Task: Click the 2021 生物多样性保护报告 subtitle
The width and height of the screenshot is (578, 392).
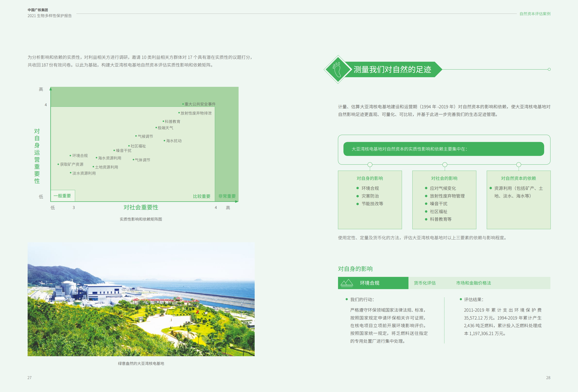Action: point(49,16)
